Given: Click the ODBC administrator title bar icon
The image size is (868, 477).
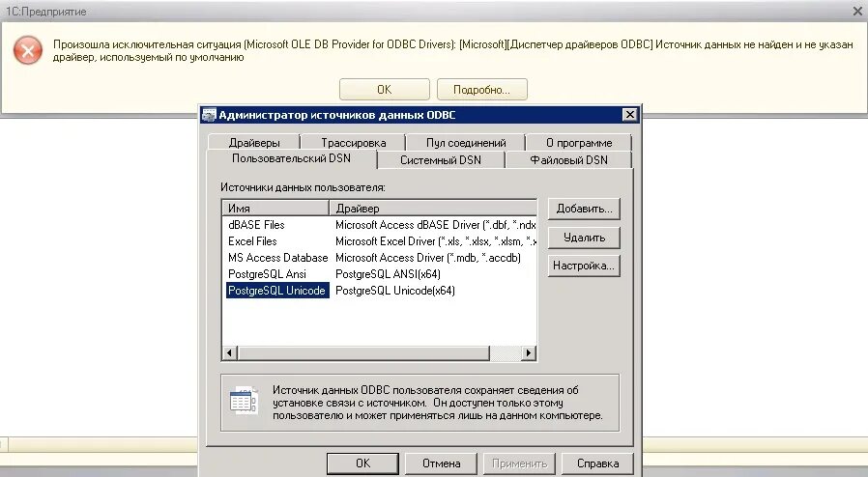Looking at the screenshot, I should (x=209, y=115).
